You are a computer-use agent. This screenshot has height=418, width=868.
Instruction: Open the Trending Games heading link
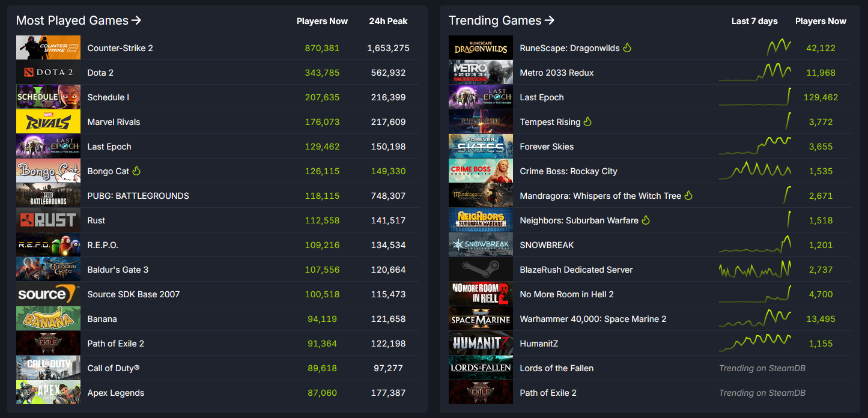pos(502,20)
